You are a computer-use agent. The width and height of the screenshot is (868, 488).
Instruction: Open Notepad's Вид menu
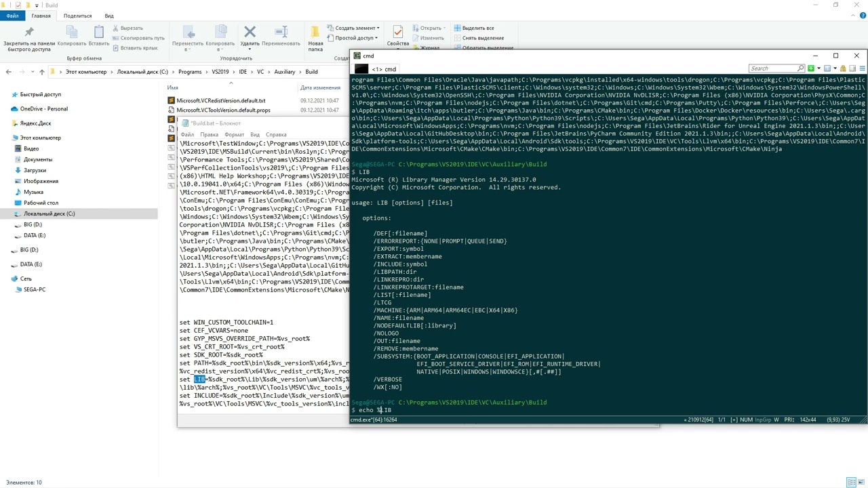[x=255, y=134]
